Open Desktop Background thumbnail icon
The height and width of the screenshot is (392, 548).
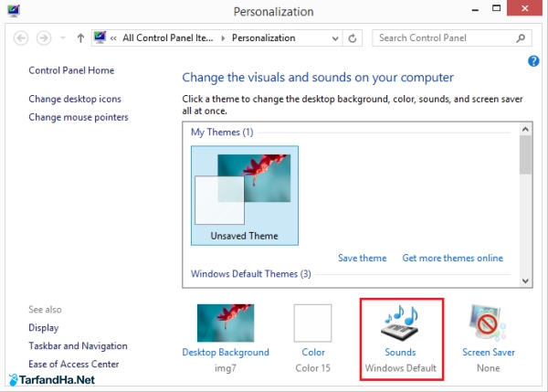tap(226, 323)
